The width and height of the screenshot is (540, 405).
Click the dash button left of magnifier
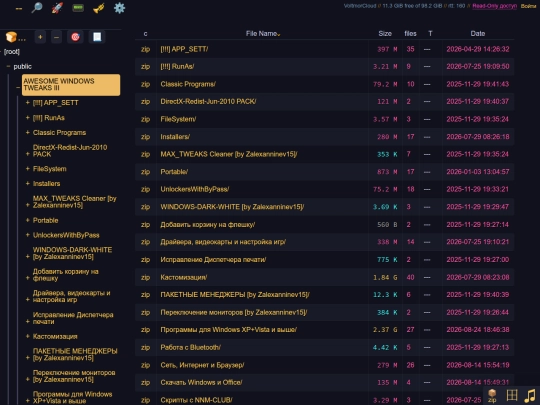(x=19, y=8)
